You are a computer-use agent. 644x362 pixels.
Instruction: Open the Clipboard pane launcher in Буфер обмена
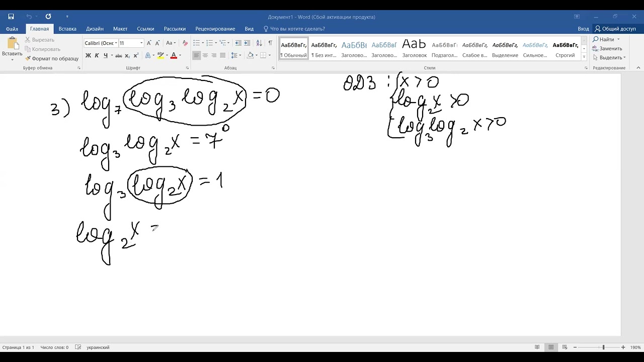pos(79,68)
